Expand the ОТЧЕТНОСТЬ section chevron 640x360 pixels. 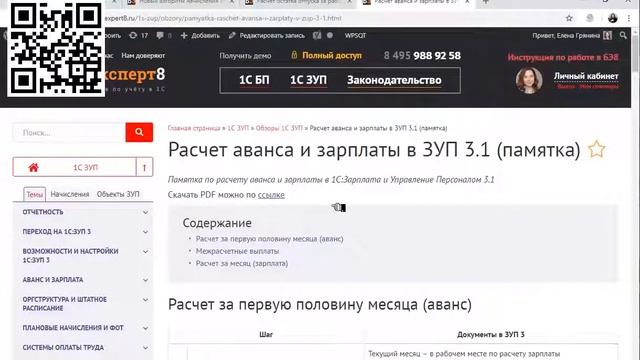click(x=145, y=212)
